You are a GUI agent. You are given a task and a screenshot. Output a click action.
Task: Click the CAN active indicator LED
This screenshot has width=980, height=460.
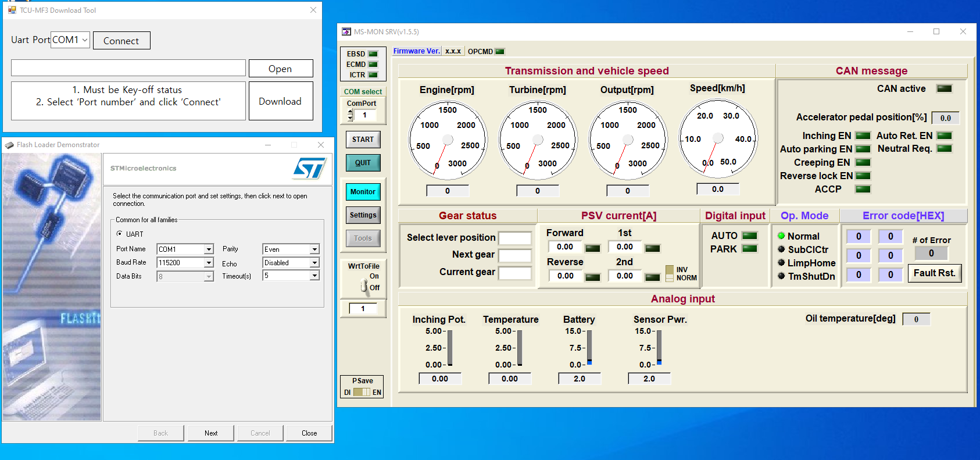(944, 88)
